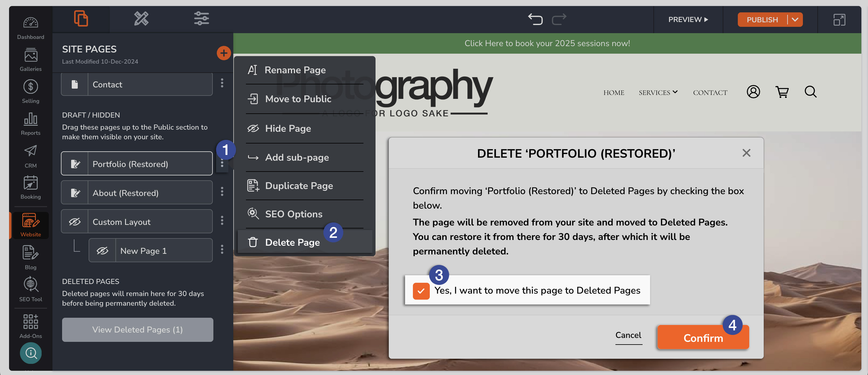Select the New Page 1 sub-page
The image size is (868, 375).
[151, 250]
